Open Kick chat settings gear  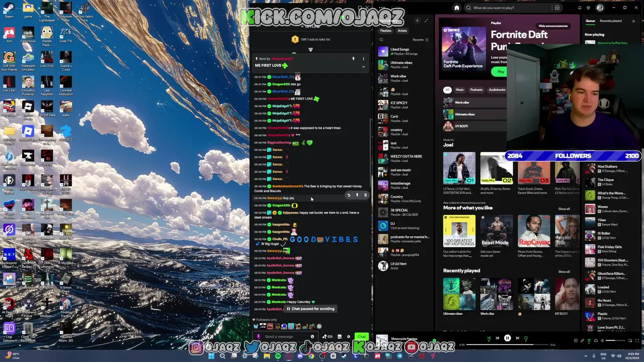(x=348, y=337)
